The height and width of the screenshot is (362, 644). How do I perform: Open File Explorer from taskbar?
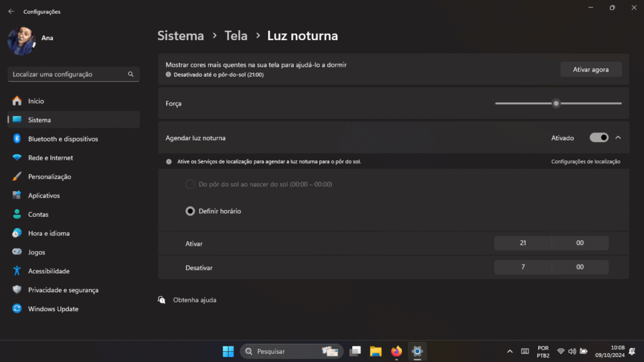tap(375, 351)
